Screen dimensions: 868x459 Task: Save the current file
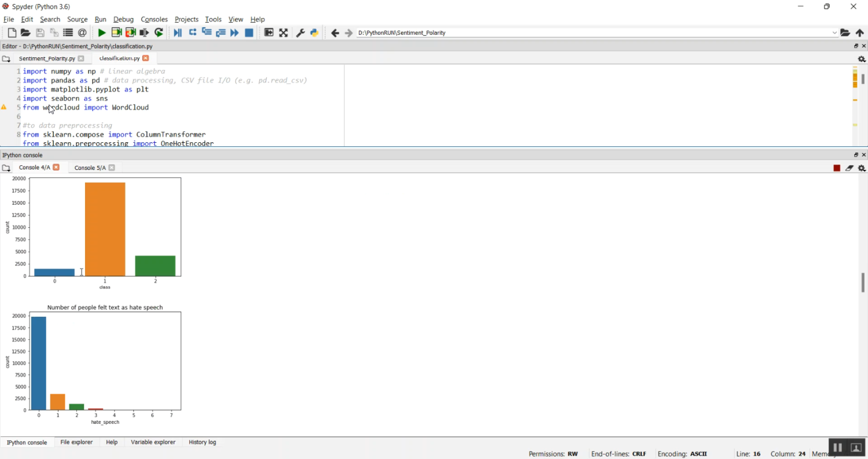40,33
